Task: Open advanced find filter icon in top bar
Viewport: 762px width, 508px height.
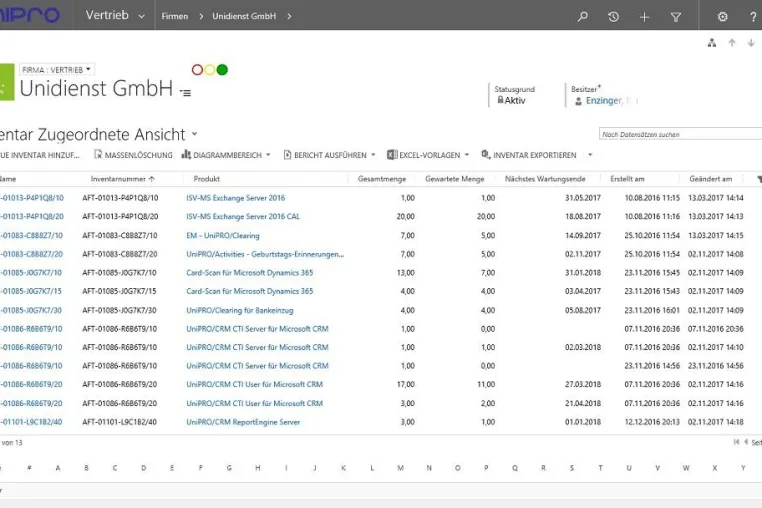Action: (675, 17)
